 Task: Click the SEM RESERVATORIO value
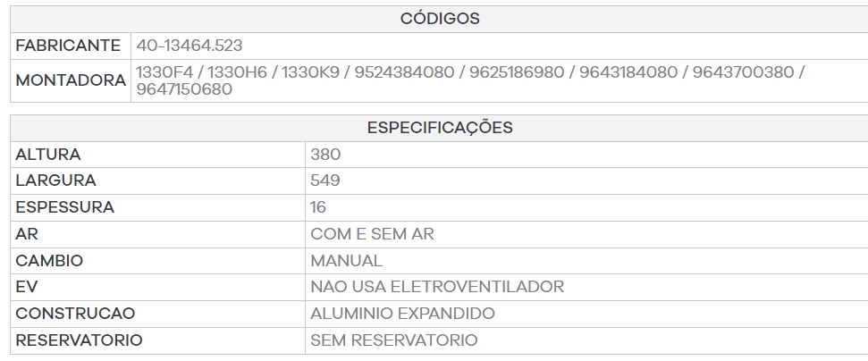pos(394,340)
